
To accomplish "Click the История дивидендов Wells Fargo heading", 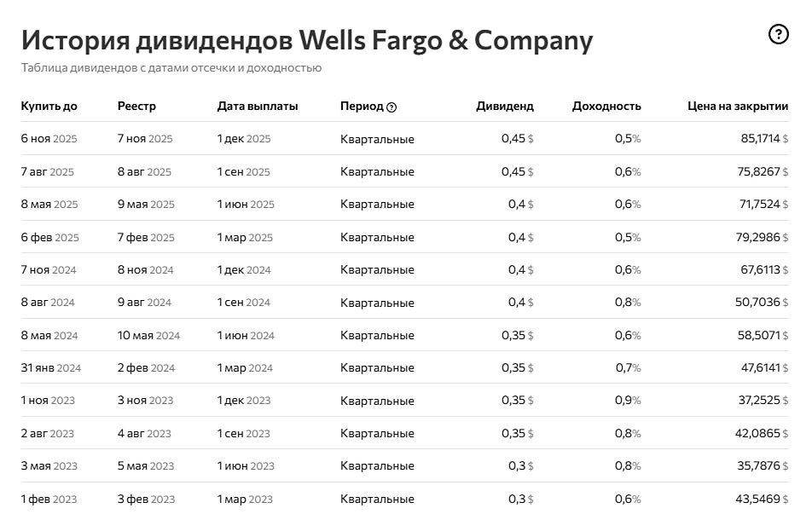I will point(307,40).
